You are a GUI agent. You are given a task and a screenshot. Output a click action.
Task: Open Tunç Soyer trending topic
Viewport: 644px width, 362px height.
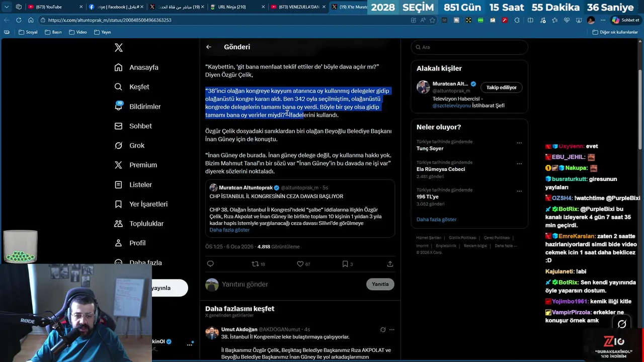point(430,148)
